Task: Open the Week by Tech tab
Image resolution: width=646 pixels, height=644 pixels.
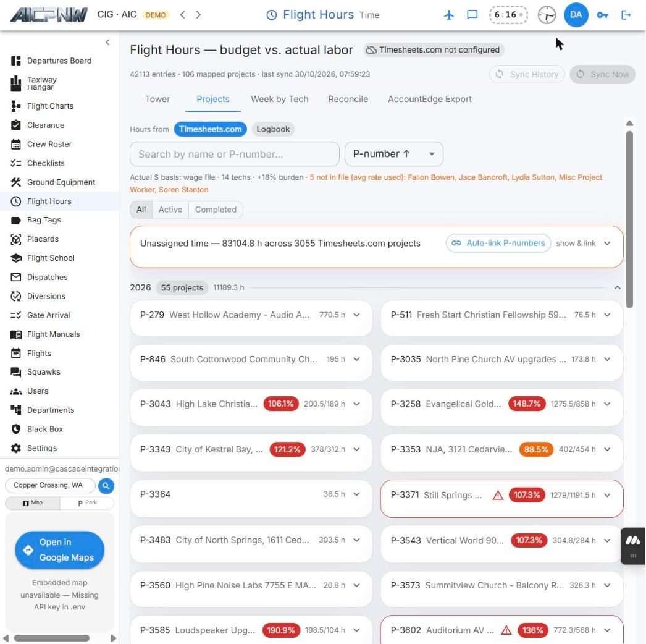Action: [x=279, y=99]
